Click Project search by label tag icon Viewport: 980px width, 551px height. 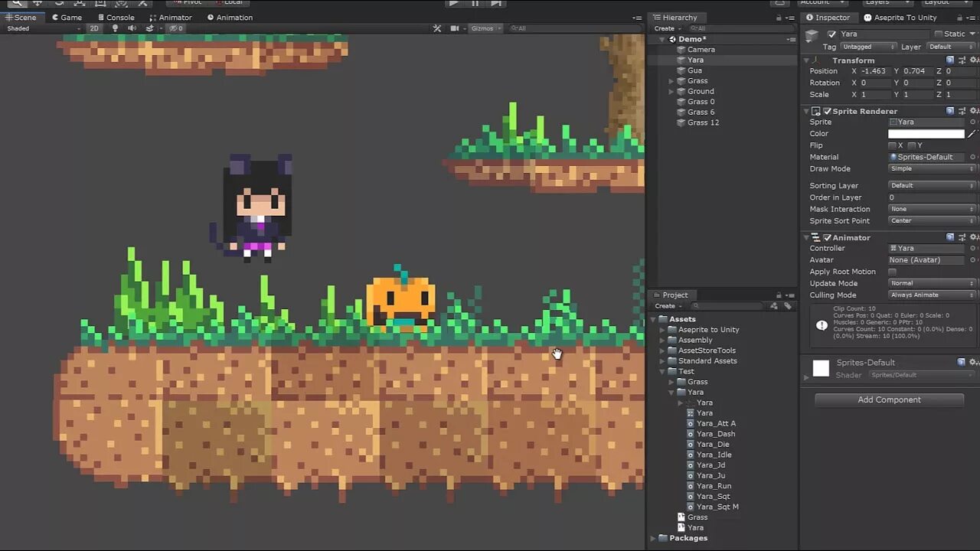787,306
